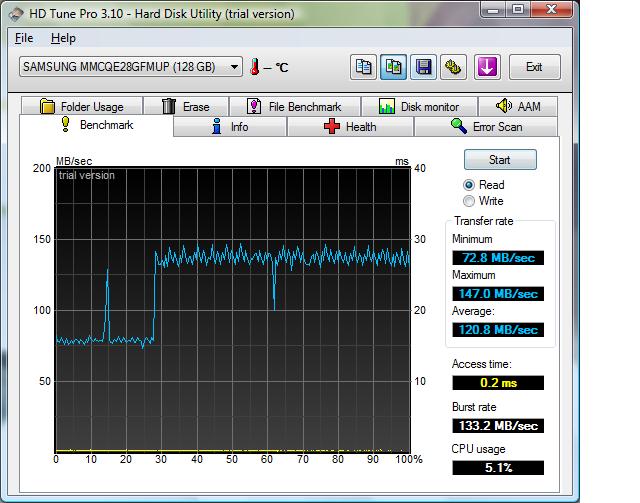Open the Disk monitor tab
The height and width of the screenshot is (503, 640).
[x=418, y=107]
